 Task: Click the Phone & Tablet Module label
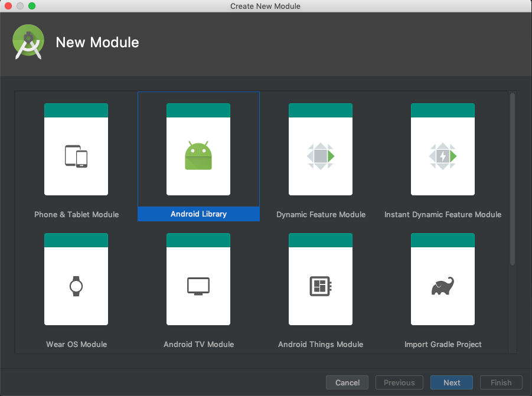(76, 214)
